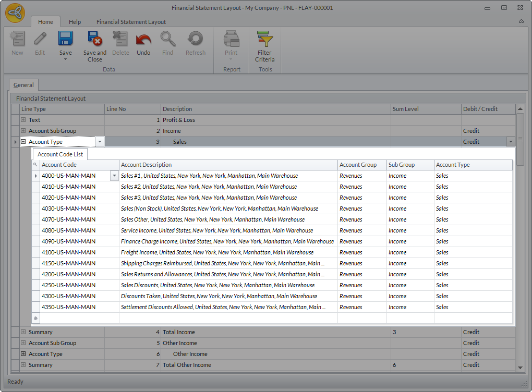
Task: Click the Find magnifier icon
Action: coord(167,40)
